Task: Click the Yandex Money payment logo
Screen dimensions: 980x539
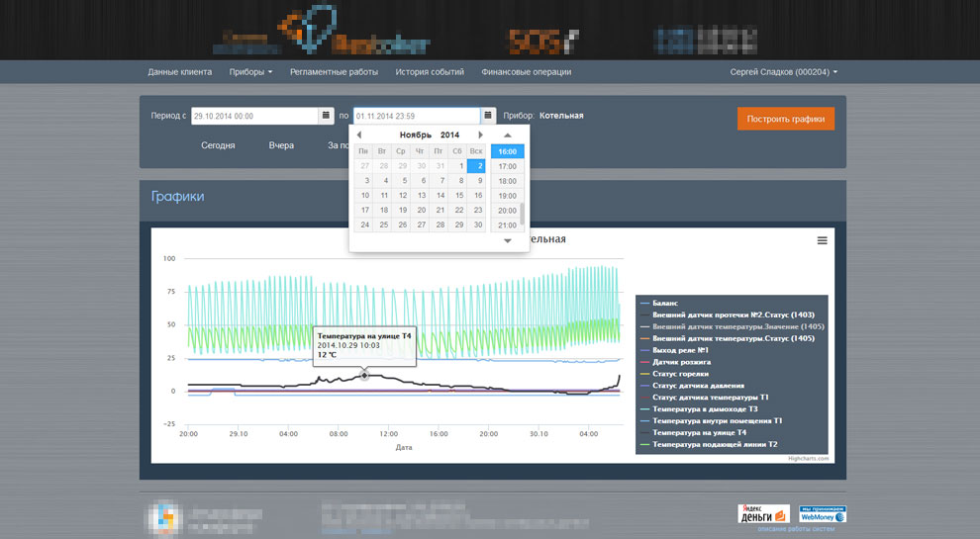Action: click(x=763, y=514)
